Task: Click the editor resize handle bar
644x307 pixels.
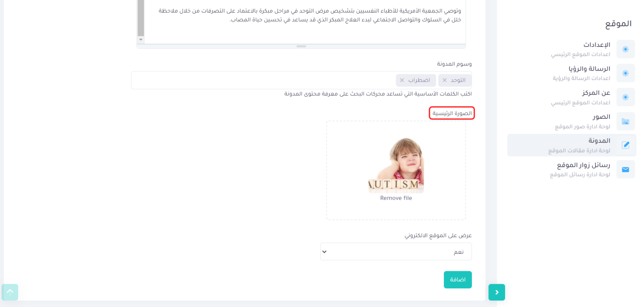Action: pyautogui.click(x=301, y=46)
